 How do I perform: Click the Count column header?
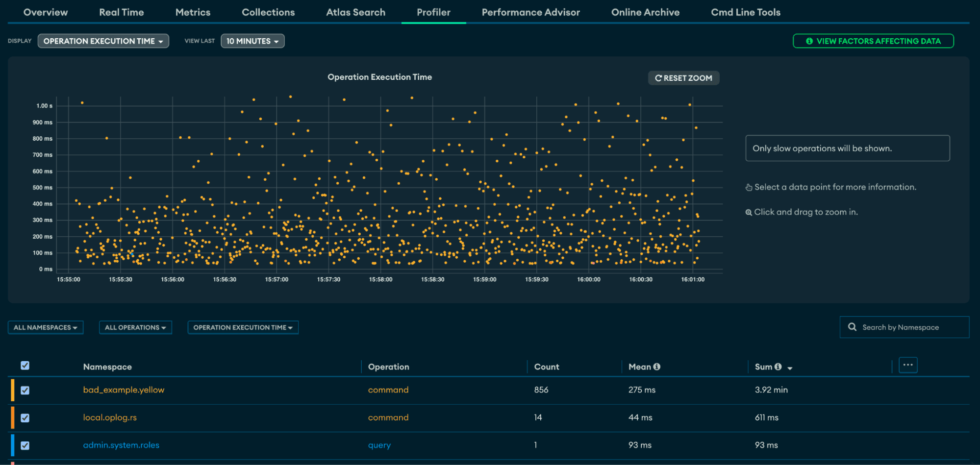547,367
